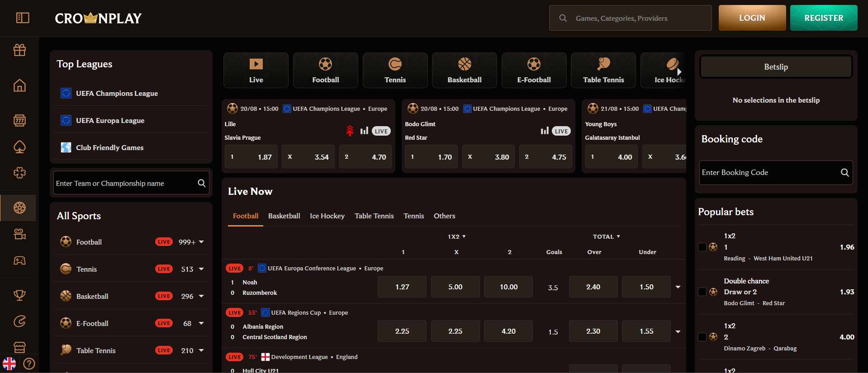
Task: Open the live casino camera sidebar icon
Action: (19, 234)
